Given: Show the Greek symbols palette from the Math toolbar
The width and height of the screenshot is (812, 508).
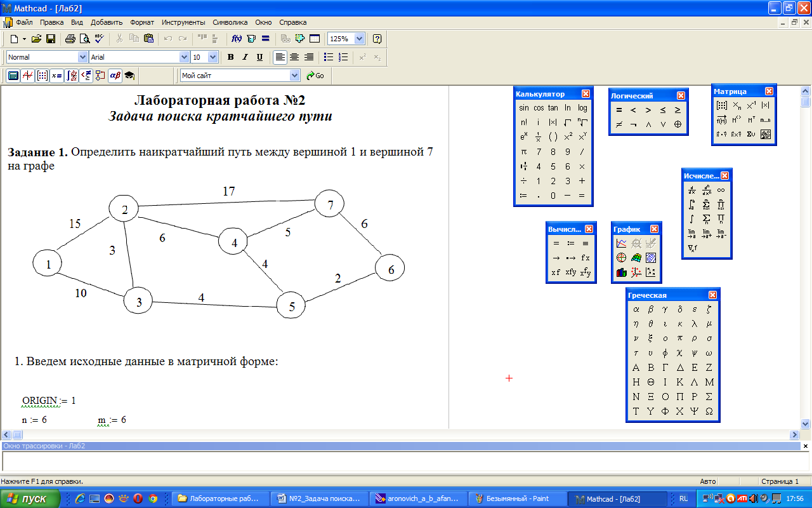Looking at the screenshot, I should pyautogui.click(x=115, y=76).
